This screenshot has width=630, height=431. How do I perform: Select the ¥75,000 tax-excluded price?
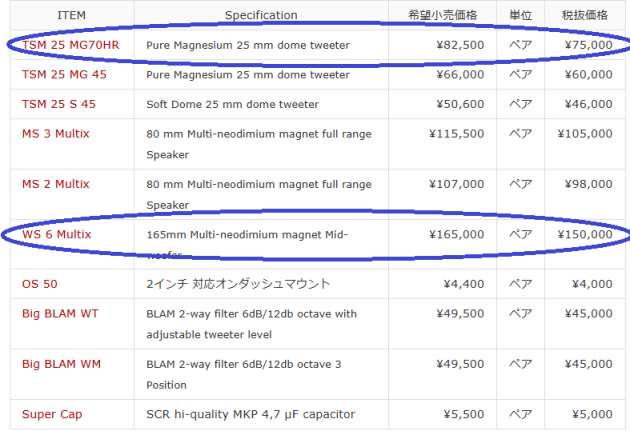589,45
